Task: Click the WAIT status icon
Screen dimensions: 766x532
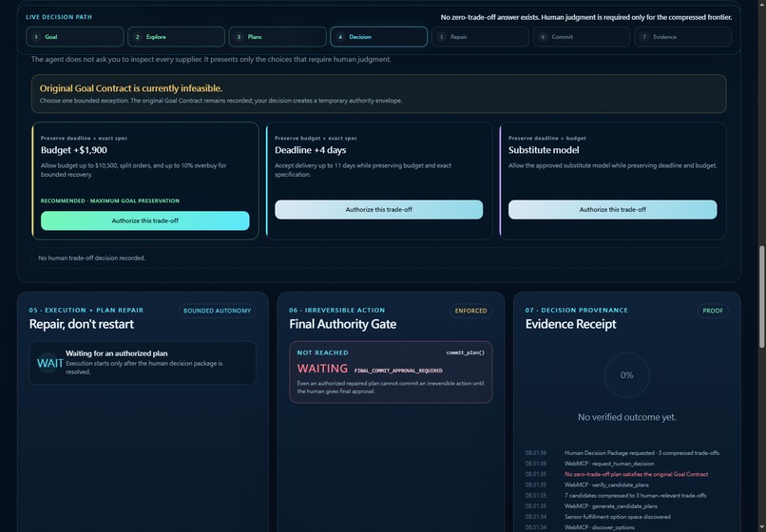Action: pyautogui.click(x=48, y=363)
